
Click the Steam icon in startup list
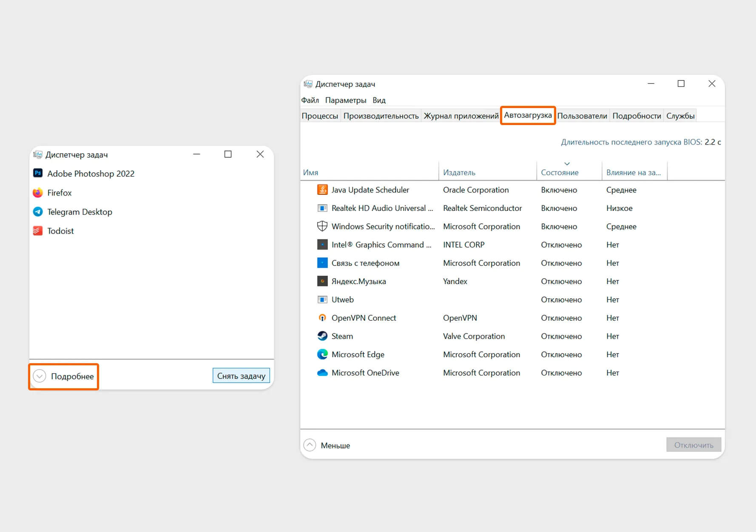pyautogui.click(x=322, y=336)
